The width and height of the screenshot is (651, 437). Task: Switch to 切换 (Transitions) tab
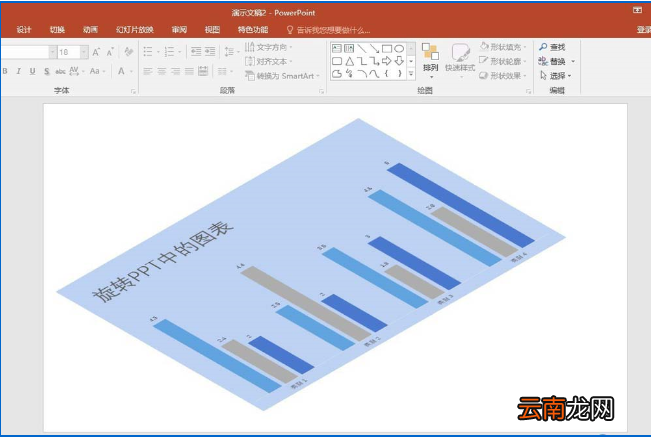(57, 29)
